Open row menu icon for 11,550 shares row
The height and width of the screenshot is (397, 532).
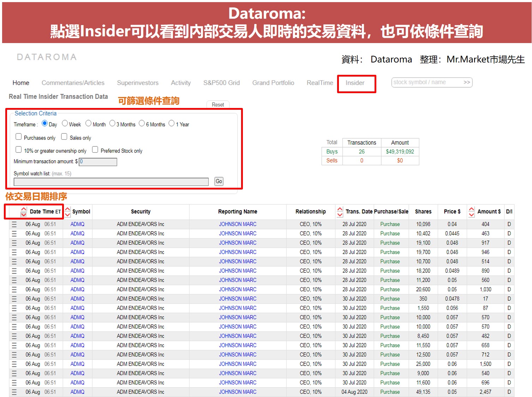point(14,345)
